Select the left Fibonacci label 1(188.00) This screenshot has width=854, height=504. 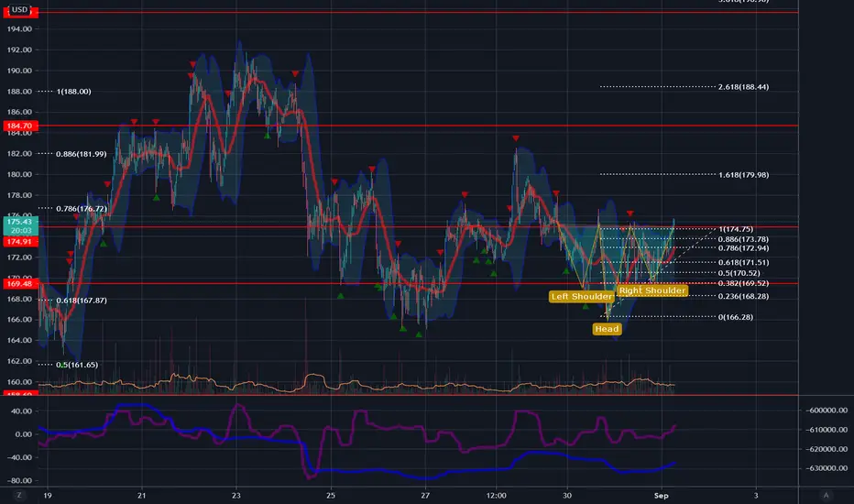pos(73,92)
